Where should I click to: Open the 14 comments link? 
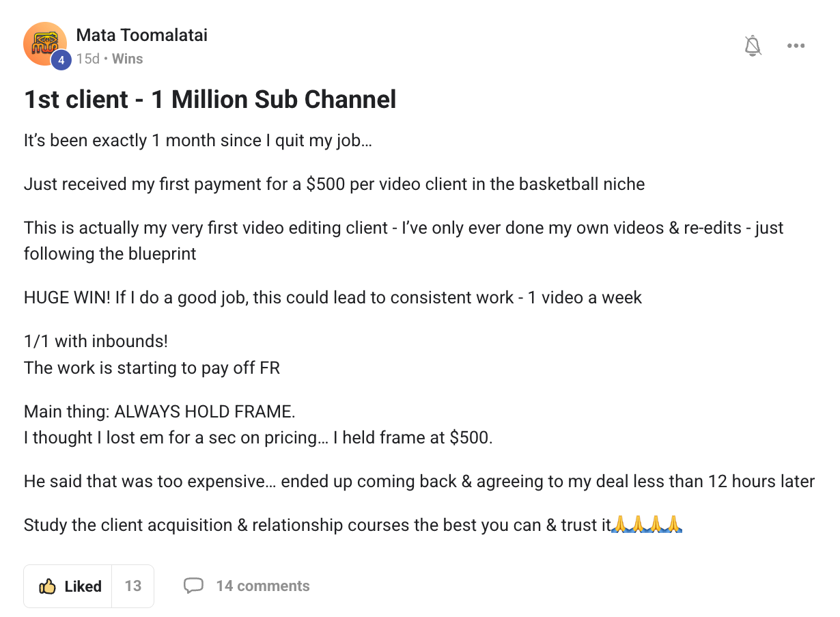tap(262, 586)
